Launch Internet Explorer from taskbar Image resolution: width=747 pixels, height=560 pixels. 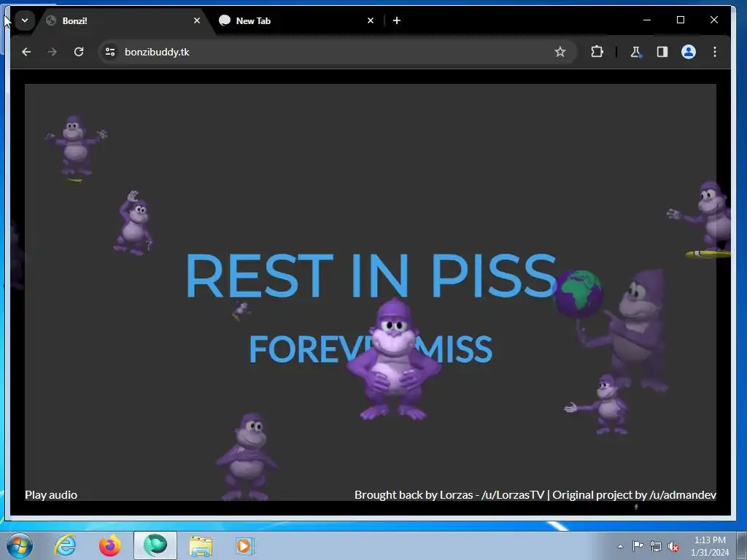click(65, 545)
